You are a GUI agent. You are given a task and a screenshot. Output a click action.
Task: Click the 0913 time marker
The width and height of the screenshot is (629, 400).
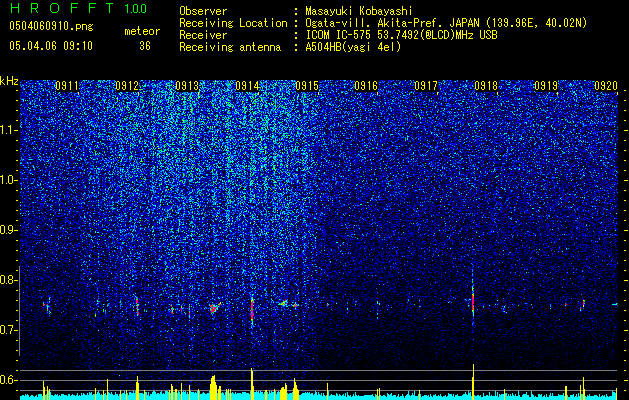pos(187,86)
